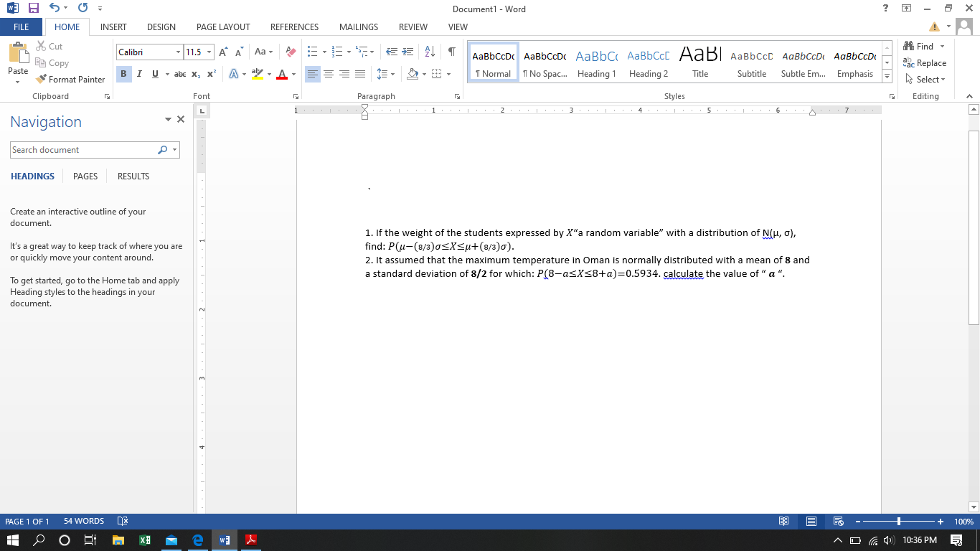Open the font name dropdown
The height and width of the screenshot is (551, 980).
point(178,52)
